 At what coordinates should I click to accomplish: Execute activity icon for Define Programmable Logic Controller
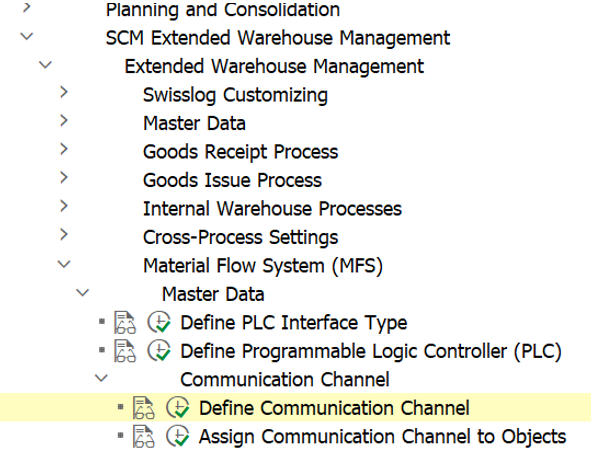[x=159, y=351]
